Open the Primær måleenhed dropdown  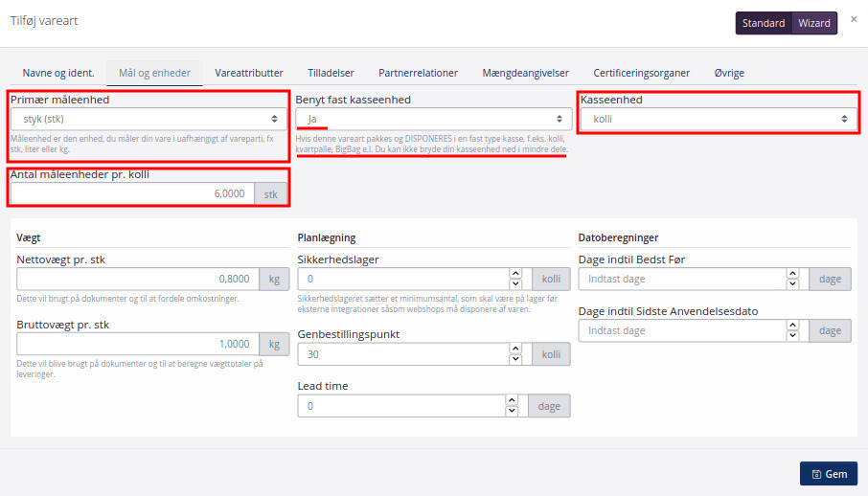148,119
